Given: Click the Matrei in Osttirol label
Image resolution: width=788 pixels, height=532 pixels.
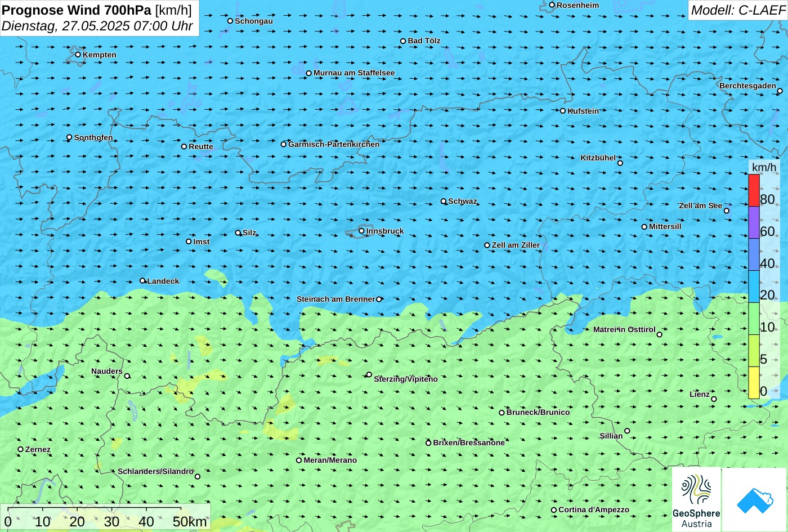Looking at the screenshot, I should coord(624,329).
